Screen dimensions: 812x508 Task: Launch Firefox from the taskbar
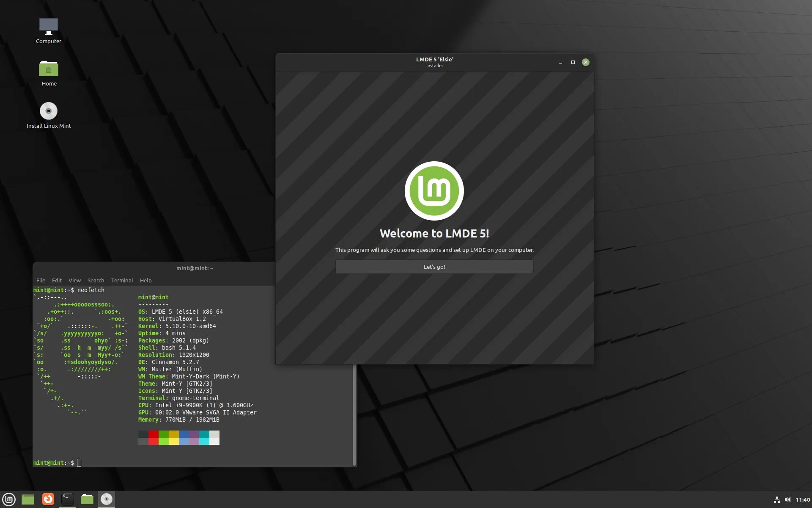[48, 500]
